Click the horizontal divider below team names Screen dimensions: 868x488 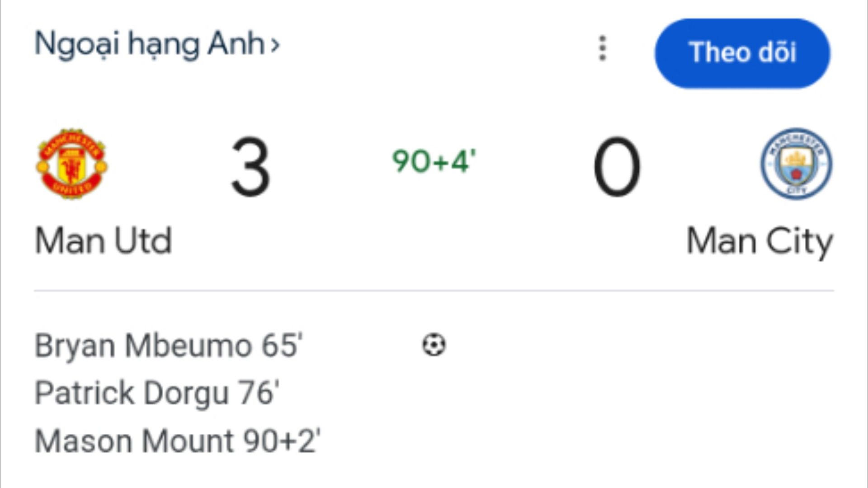pyautogui.click(x=434, y=291)
